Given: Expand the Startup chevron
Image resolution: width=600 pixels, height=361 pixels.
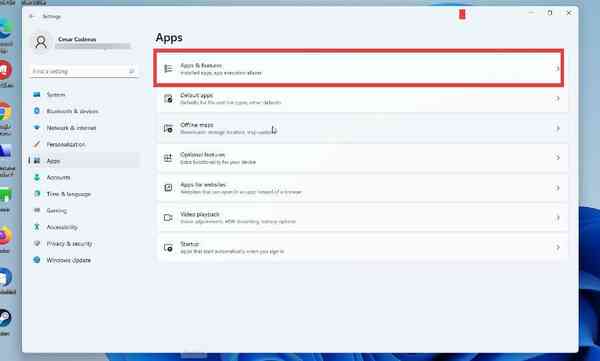Looking at the screenshot, I should (558, 247).
